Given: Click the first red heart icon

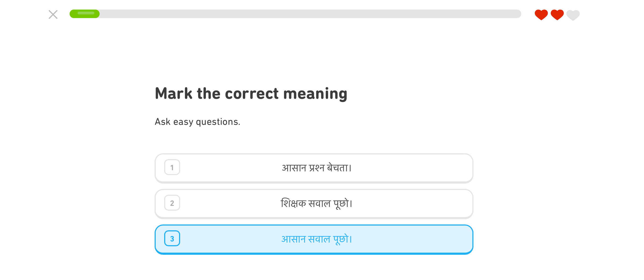Looking at the screenshot, I should tap(541, 15).
